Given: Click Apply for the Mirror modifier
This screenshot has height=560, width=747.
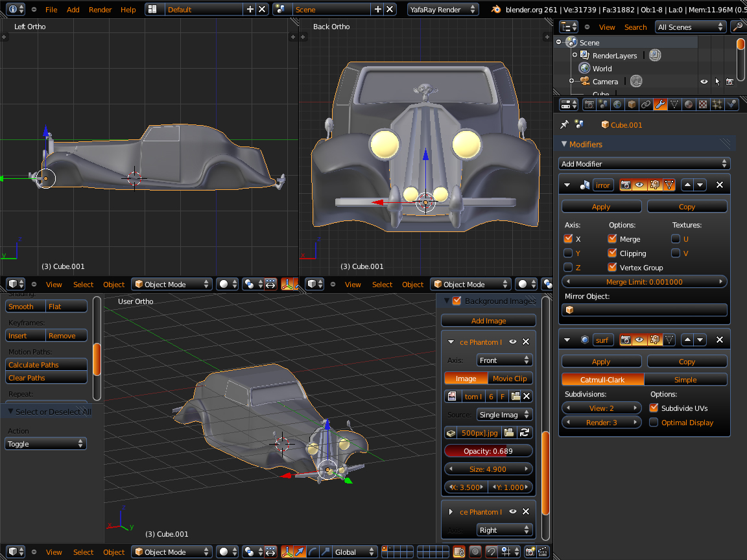Looking at the screenshot, I should [601, 207].
